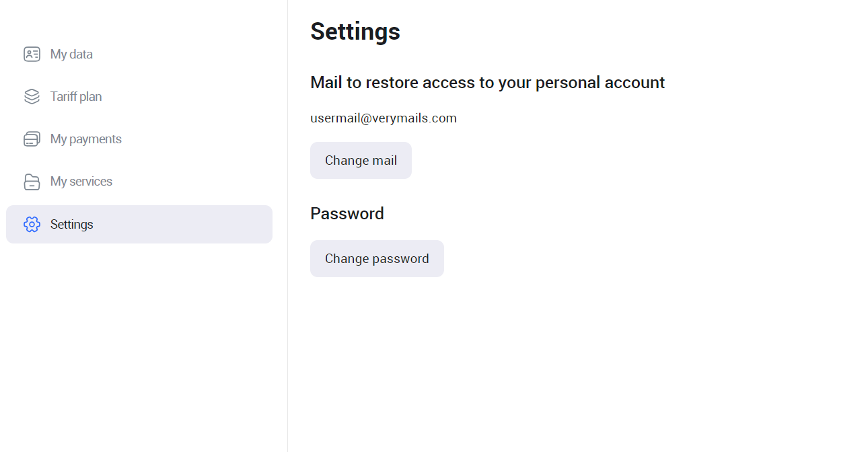Click the My services folder icon
Image resolution: width=868 pixels, height=452 pixels.
pyautogui.click(x=32, y=182)
